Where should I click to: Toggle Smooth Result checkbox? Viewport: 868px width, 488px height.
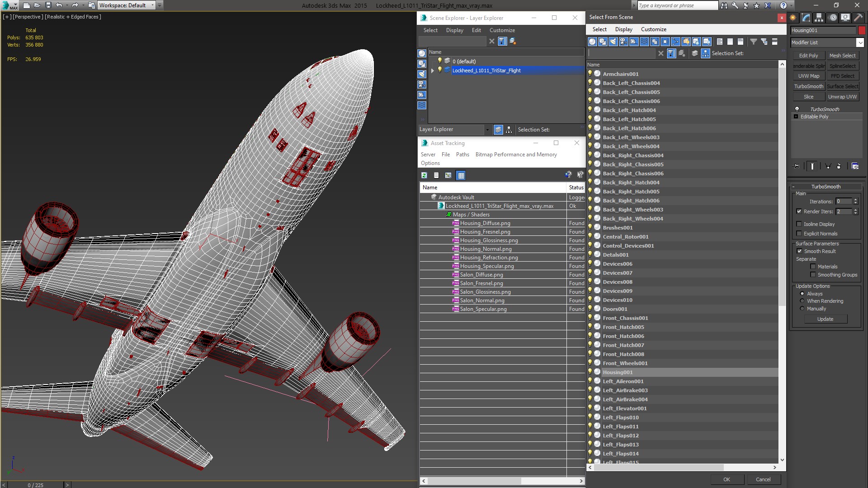(799, 251)
